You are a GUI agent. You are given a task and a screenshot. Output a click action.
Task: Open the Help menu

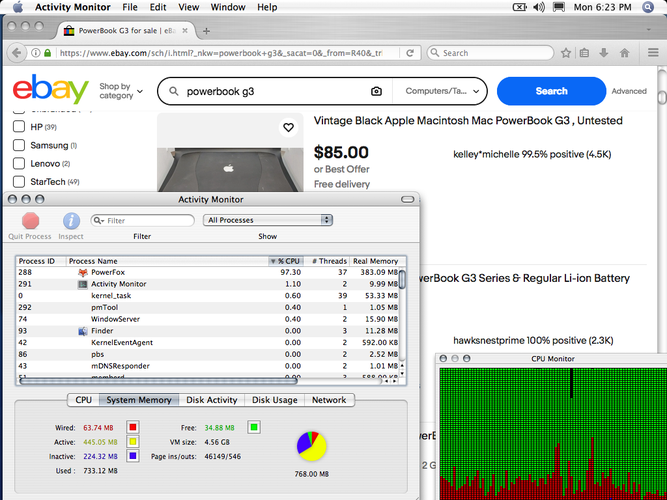(x=267, y=7)
